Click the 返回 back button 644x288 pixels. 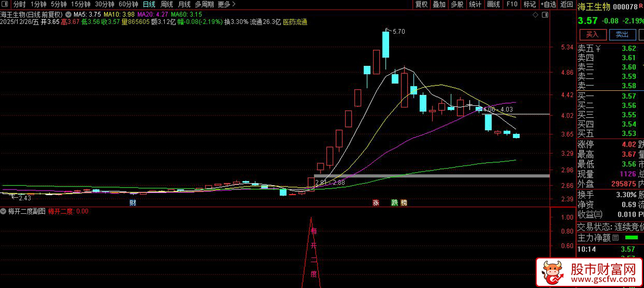566,4
